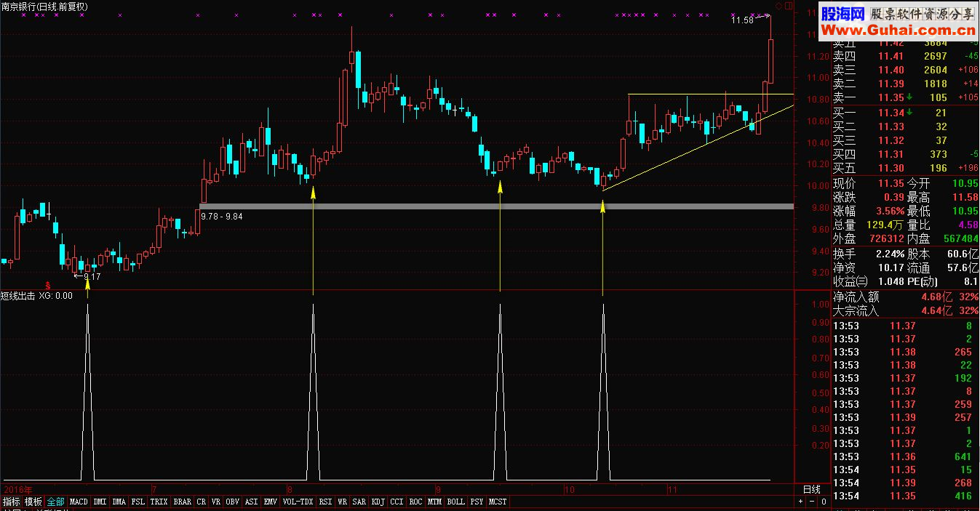980x511 pixels.
Task: Open the 指标 tab
Action: tap(12, 502)
